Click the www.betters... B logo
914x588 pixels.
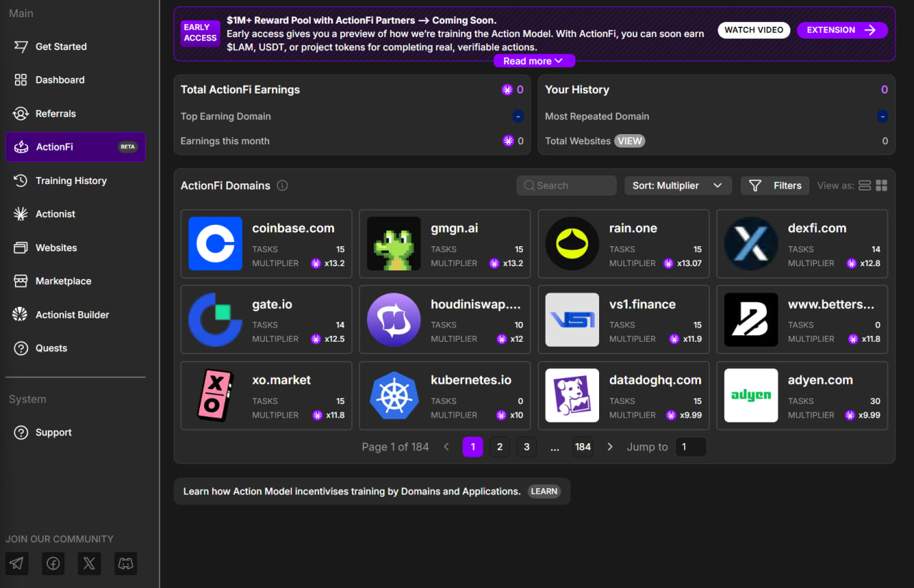pos(750,320)
